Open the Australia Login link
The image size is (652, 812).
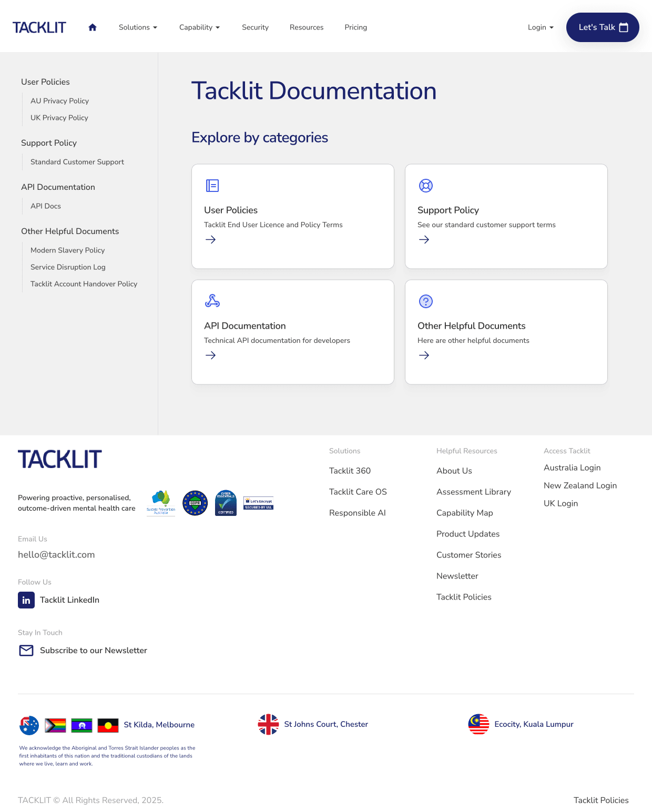572,468
